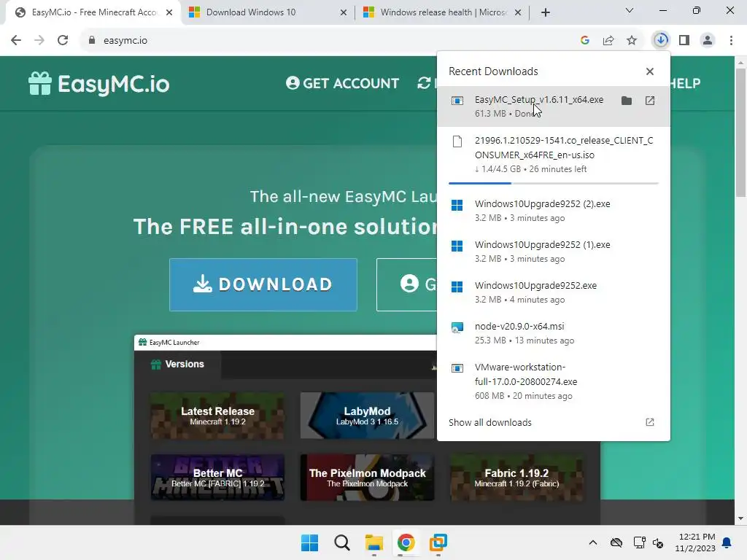
Task: Open the Chrome three-dot menu
Action: pos(731,41)
